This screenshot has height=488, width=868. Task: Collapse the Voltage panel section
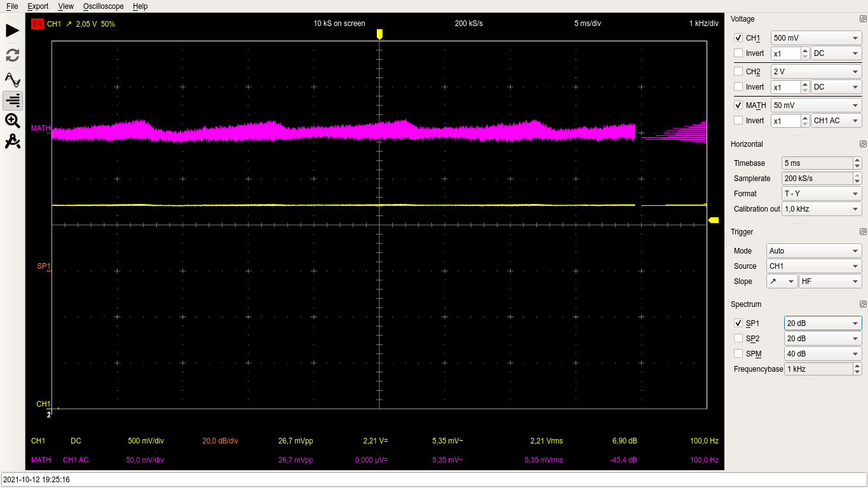point(862,19)
